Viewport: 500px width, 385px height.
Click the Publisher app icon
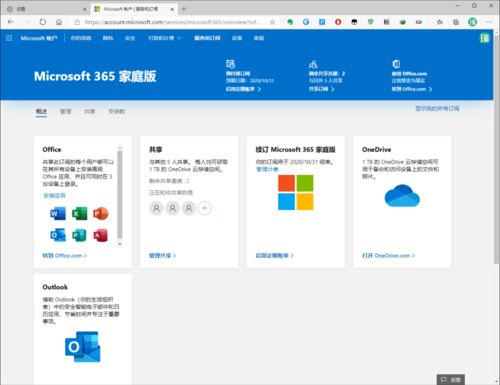pos(79,235)
